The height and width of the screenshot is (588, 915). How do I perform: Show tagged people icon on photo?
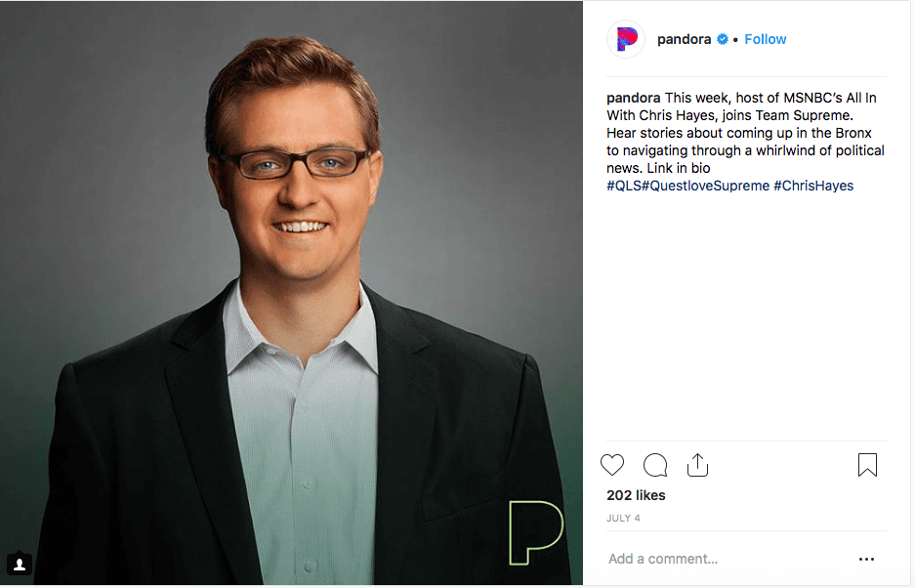pos(20,564)
